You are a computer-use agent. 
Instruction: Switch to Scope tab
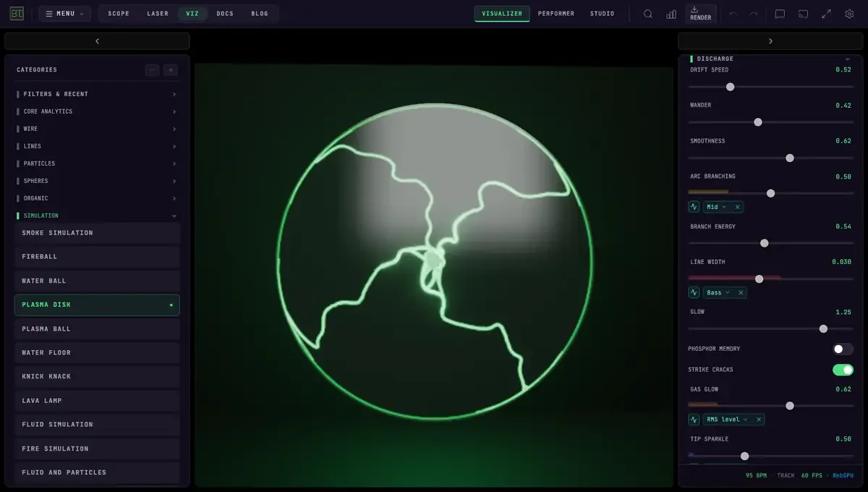(x=119, y=14)
